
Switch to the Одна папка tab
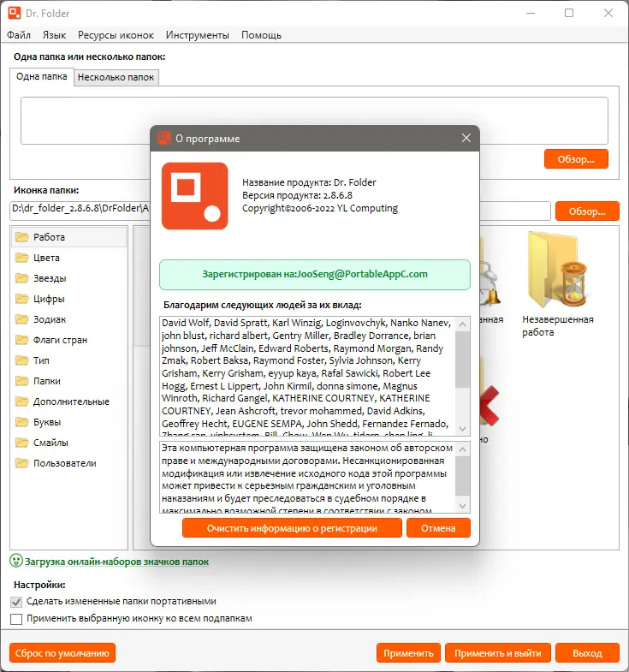coord(42,77)
